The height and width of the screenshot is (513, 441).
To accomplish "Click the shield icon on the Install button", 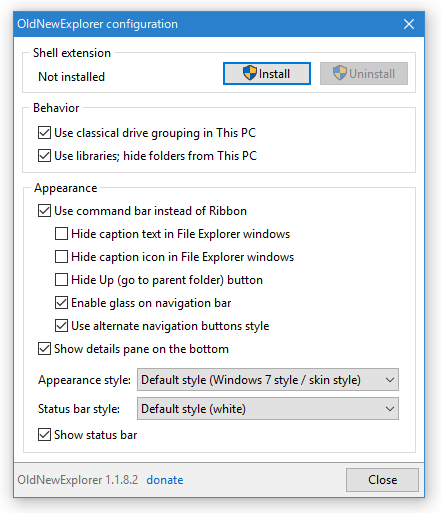I will 249,73.
